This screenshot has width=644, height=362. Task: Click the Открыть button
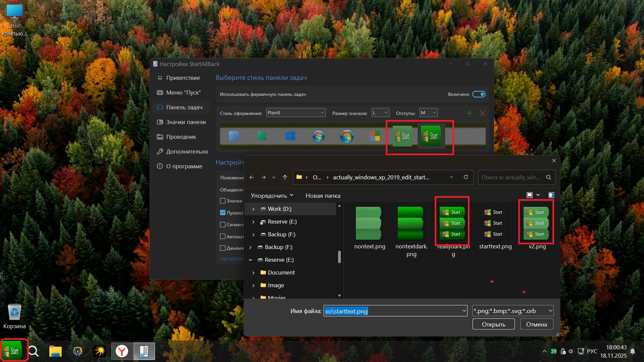coord(493,324)
